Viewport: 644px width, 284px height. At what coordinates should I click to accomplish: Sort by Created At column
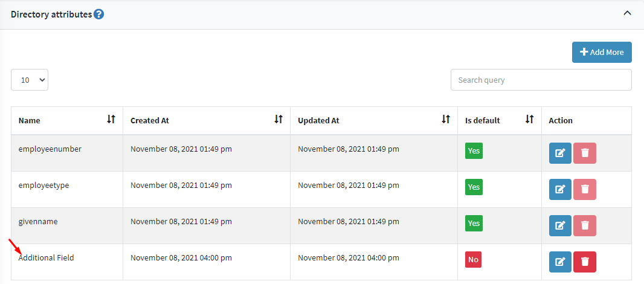pyautogui.click(x=279, y=120)
